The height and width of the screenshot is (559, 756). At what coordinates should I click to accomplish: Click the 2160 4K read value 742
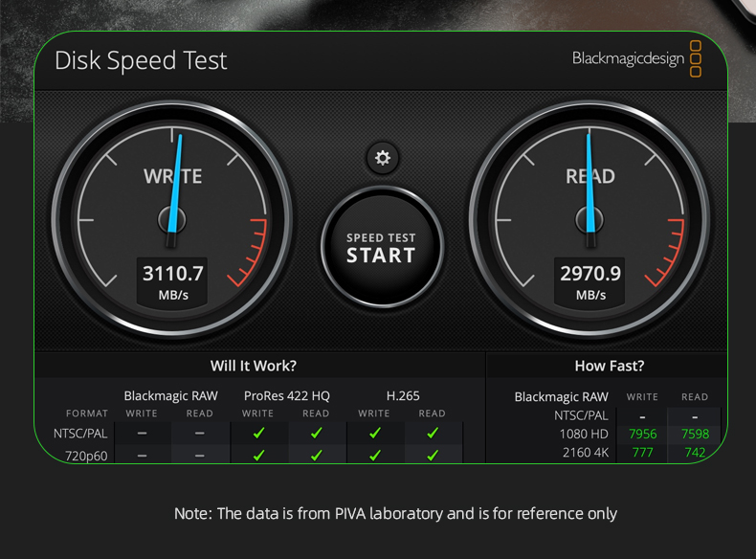pyautogui.click(x=695, y=452)
